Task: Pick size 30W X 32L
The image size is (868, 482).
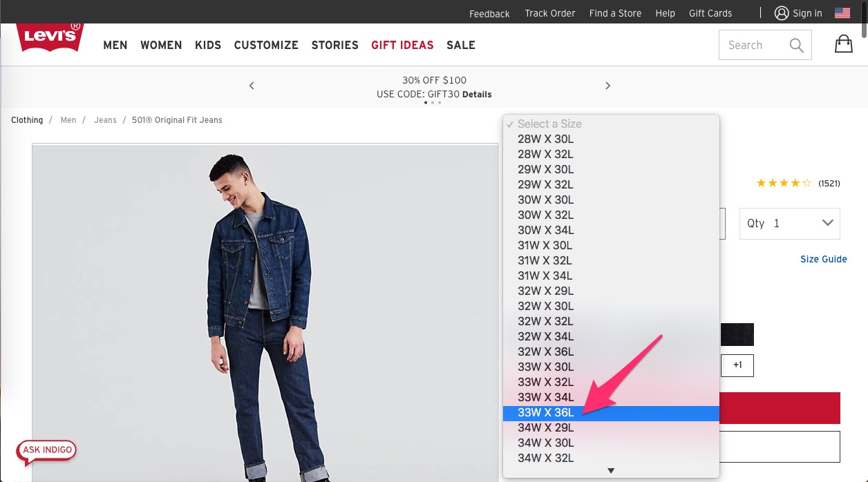Action: pos(611,215)
